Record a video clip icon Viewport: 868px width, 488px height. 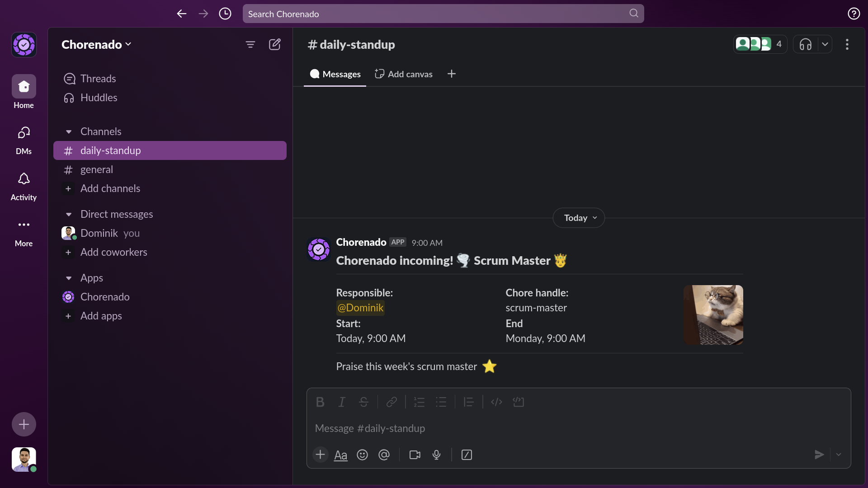(x=415, y=455)
